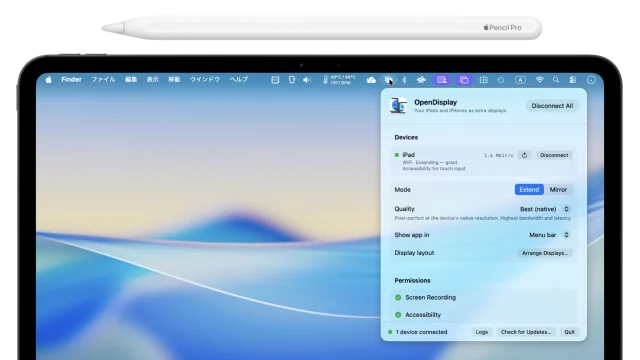Viewport: 640px width, 360px height.
Task: Open the Finder menu
Action: click(71, 80)
